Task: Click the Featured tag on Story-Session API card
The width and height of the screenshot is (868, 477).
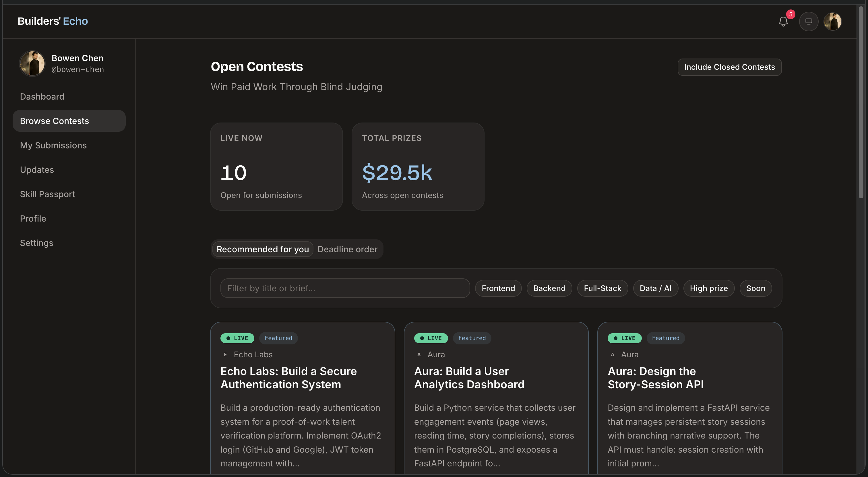Action: [x=666, y=338]
